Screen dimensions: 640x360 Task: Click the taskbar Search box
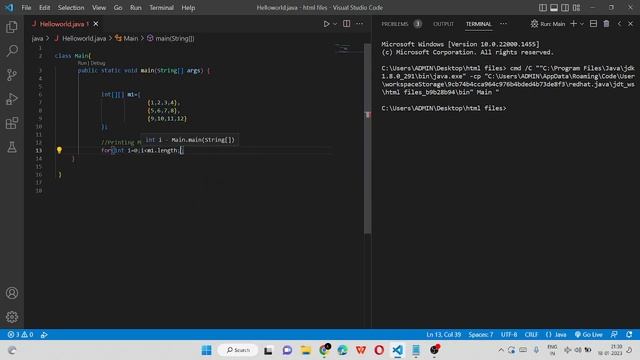[238, 350]
